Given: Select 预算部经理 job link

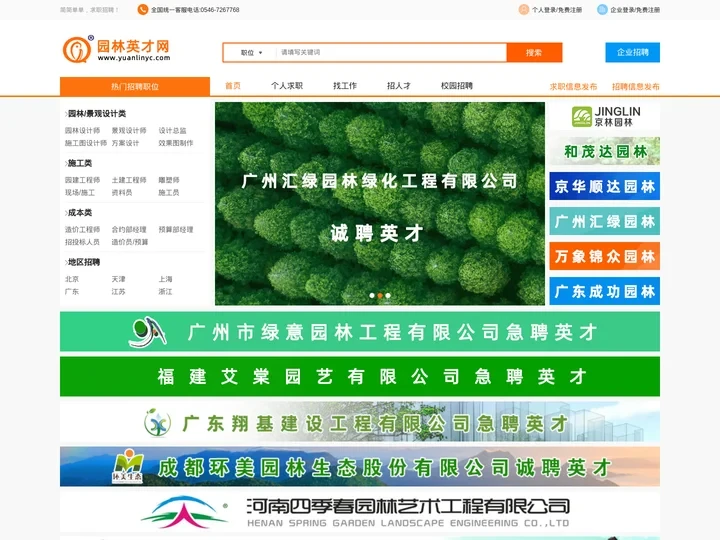Looking at the screenshot, I should pyautogui.click(x=176, y=230).
